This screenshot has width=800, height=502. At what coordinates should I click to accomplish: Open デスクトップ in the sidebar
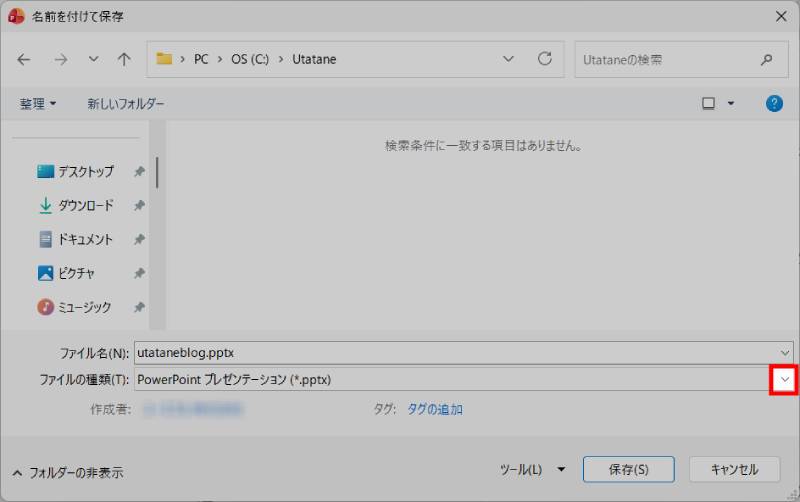(76, 171)
